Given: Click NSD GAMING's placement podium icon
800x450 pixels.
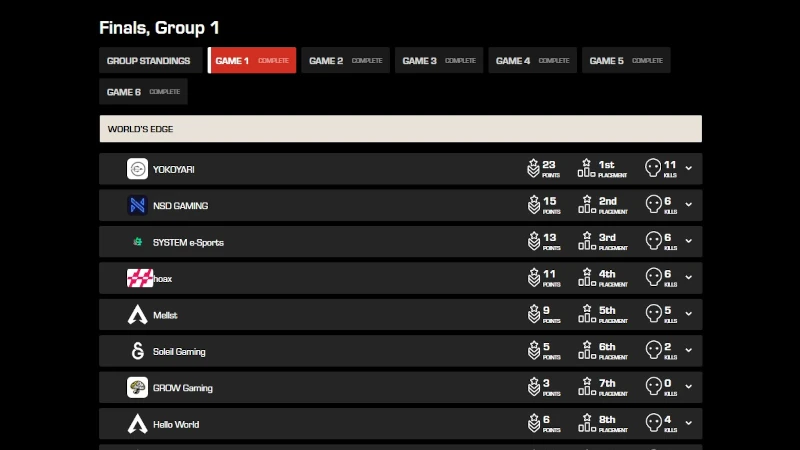Looking at the screenshot, I should tap(587, 204).
